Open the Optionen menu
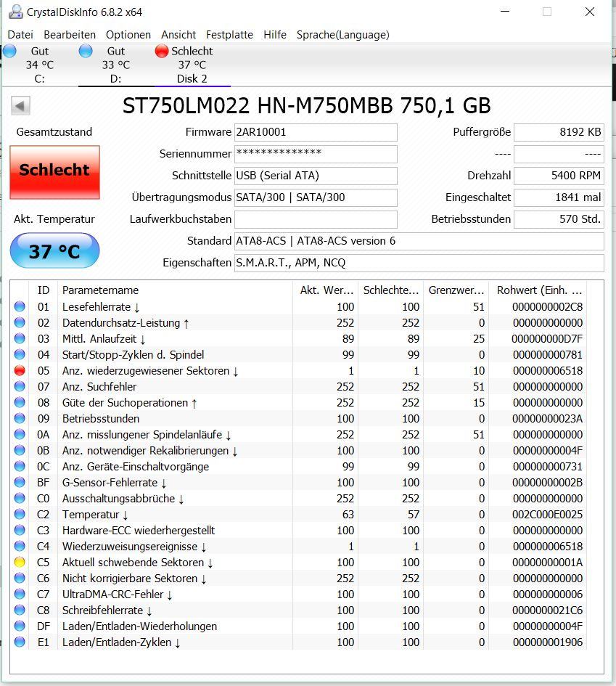 click(128, 35)
